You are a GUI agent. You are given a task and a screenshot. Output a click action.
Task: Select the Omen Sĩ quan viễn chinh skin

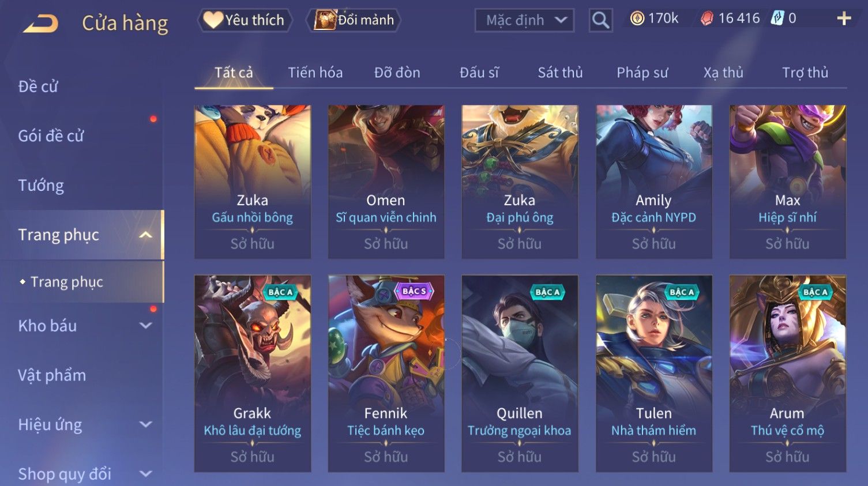pyautogui.click(x=386, y=182)
